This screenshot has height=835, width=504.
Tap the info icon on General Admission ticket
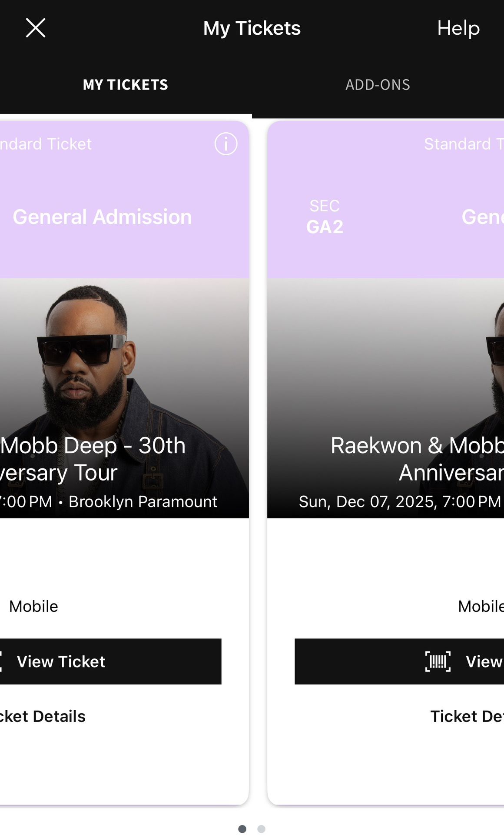point(225,144)
